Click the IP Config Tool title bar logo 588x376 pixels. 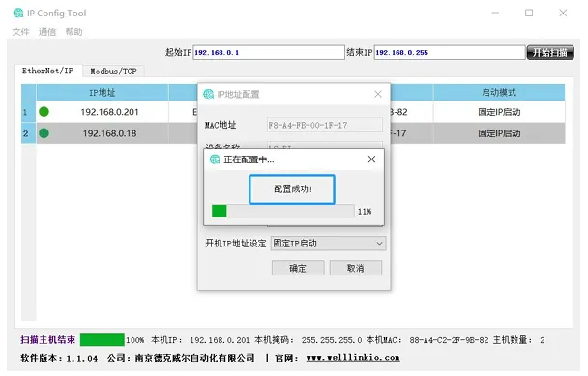point(18,14)
